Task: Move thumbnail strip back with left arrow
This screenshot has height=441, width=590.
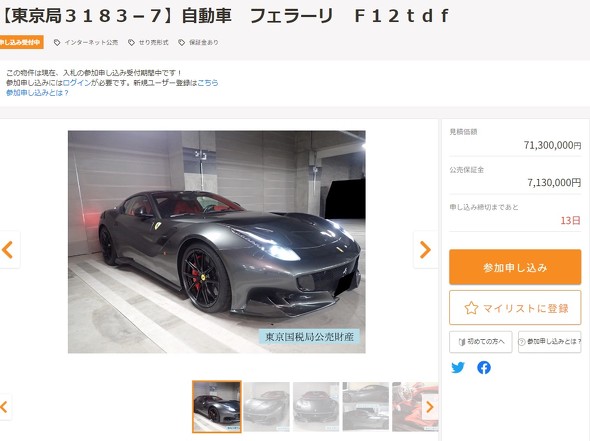Action: [5, 407]
